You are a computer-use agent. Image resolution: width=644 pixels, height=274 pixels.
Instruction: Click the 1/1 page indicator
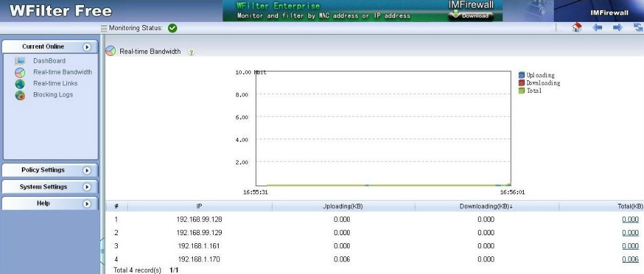coord(174,271)
